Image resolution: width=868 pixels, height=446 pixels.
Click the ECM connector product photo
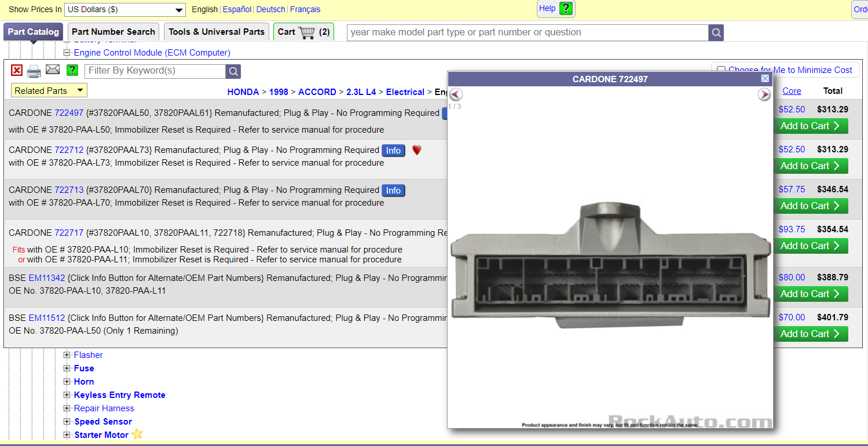click(x=611, y=266)
